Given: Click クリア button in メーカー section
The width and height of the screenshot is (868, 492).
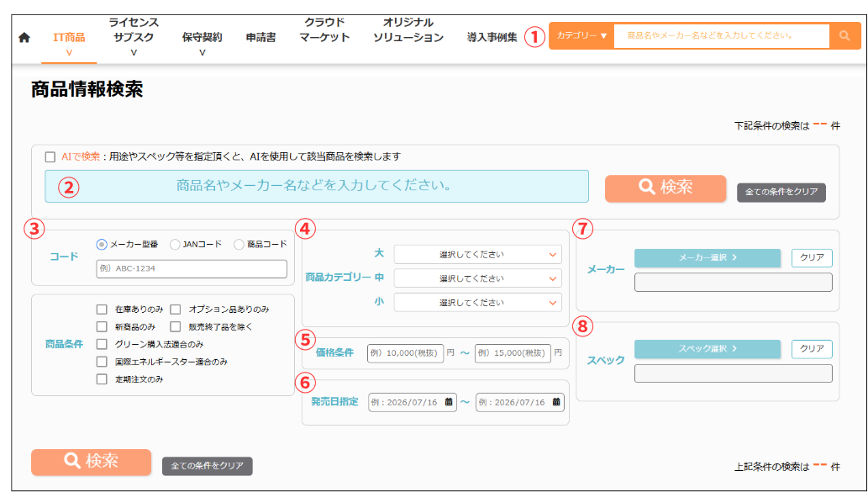Looking at the screenshot, I should (x=812, y=257).
